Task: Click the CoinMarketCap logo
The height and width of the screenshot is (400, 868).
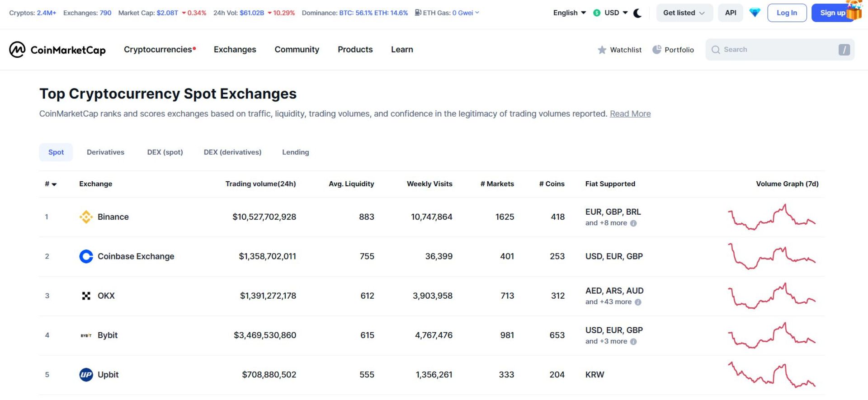Action: click(x=57, y=50)
